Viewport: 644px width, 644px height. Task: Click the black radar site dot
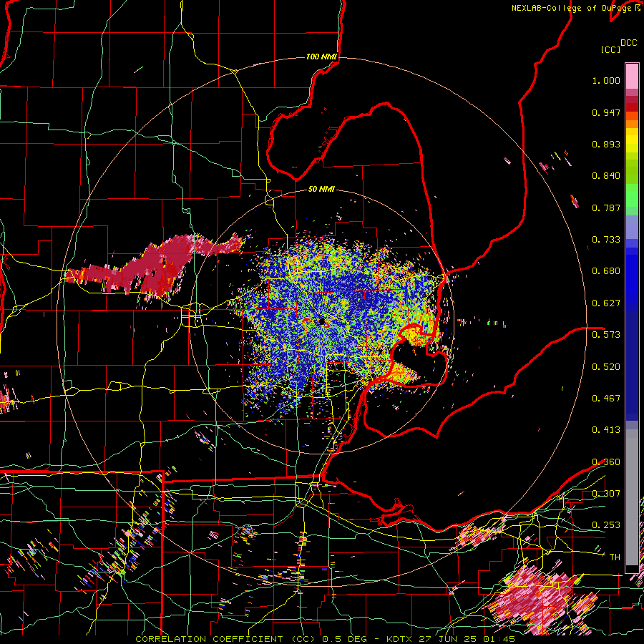coord(321,321)
